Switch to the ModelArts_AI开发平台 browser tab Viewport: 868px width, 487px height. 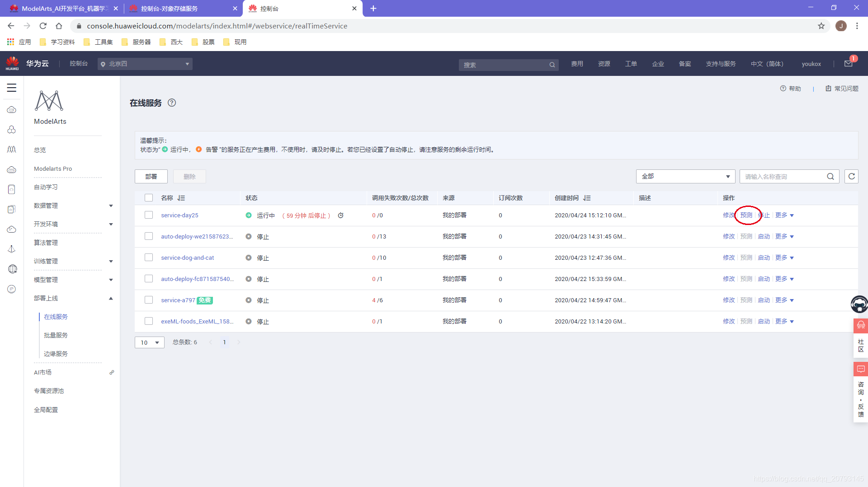pos(63,8)
